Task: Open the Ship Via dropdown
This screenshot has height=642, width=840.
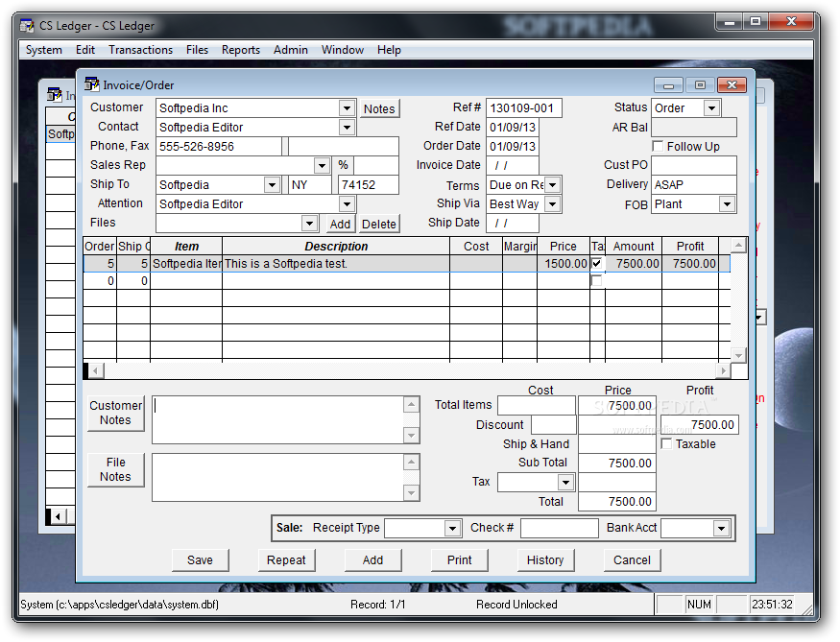Action: pos(553,204)
